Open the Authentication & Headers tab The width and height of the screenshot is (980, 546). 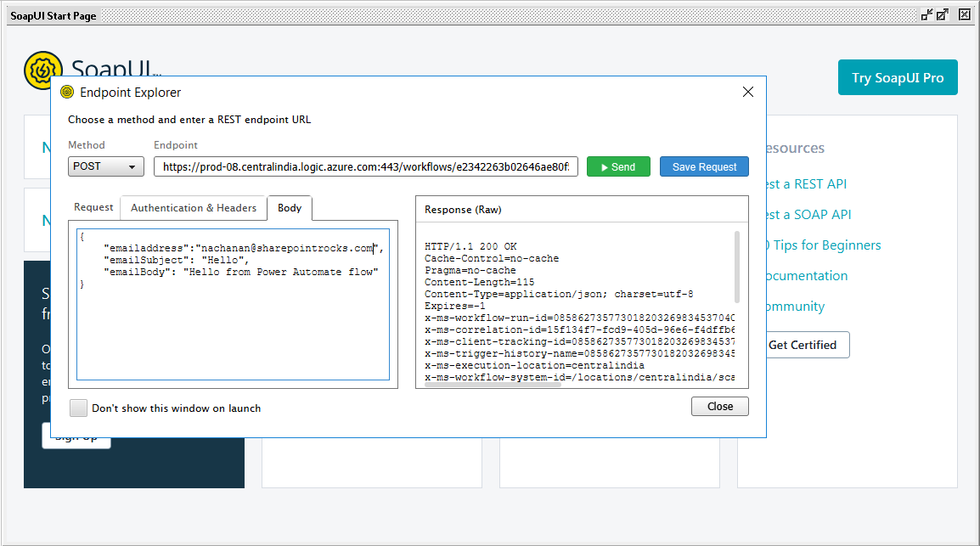(x=194, y=208)
